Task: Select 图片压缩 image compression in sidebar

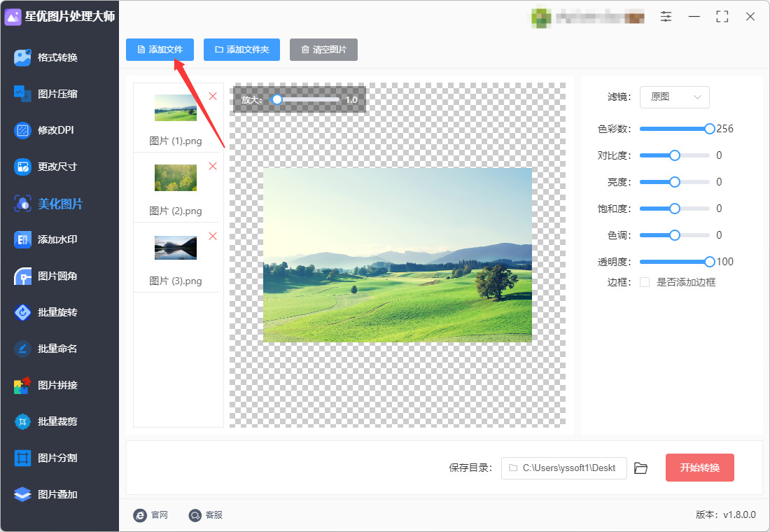Action: click(x=46, y=94)
